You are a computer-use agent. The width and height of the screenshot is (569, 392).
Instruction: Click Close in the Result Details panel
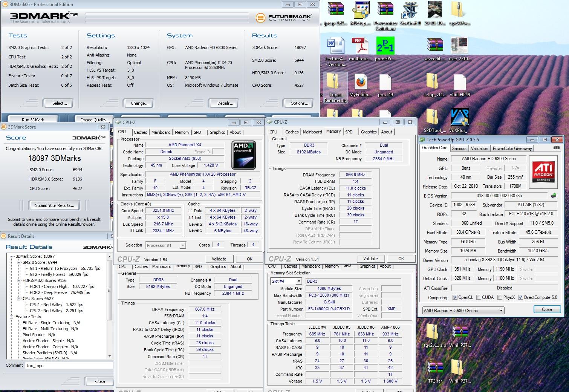(x=100, y=381)
